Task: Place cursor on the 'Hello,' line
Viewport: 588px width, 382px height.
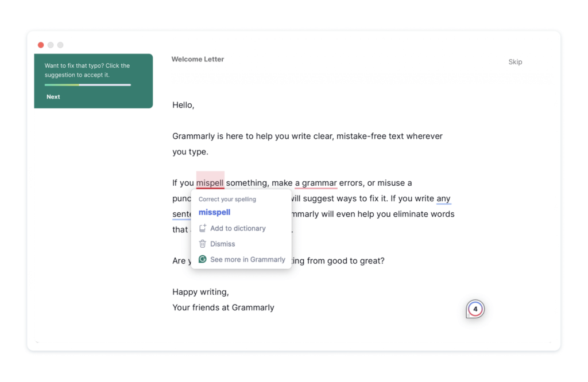Action: pyautogui.click(x=183, y=105)
